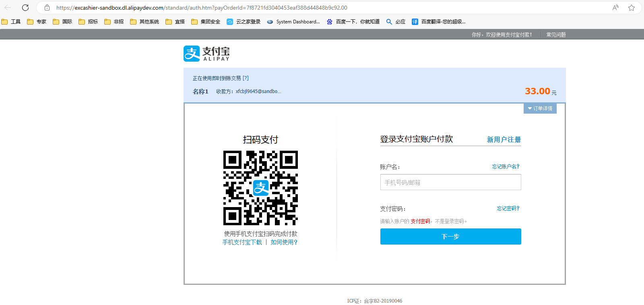Viewport: 644px width, 305px height.
Task: Open the System Dashboard bookmark
Action: click(293, 22)
